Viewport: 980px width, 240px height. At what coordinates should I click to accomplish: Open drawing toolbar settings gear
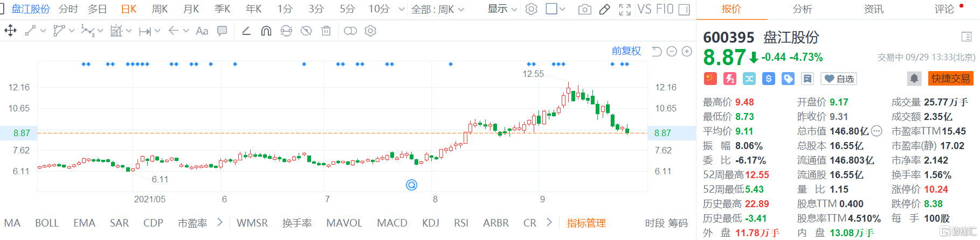370,31
